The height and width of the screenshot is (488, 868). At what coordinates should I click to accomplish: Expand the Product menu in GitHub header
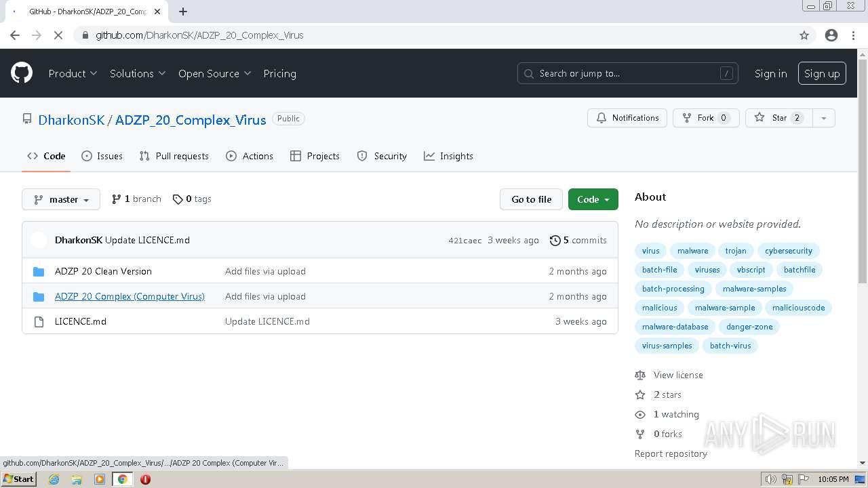[73, 73]
